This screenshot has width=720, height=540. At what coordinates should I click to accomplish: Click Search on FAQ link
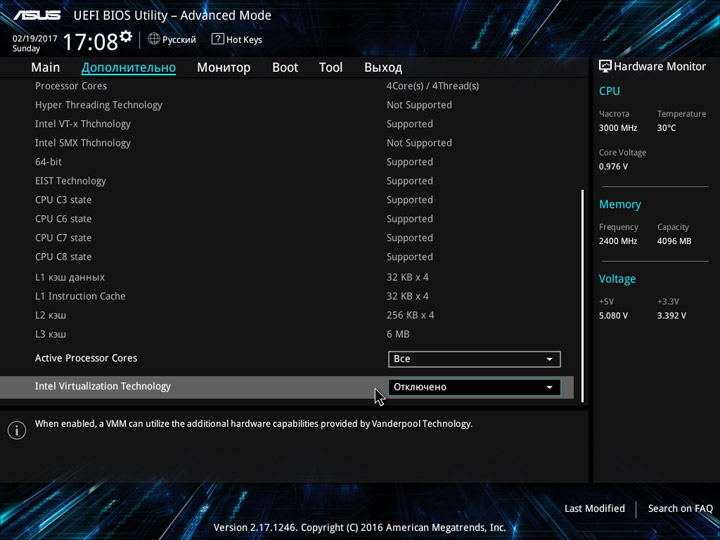(x=680, y=508)
